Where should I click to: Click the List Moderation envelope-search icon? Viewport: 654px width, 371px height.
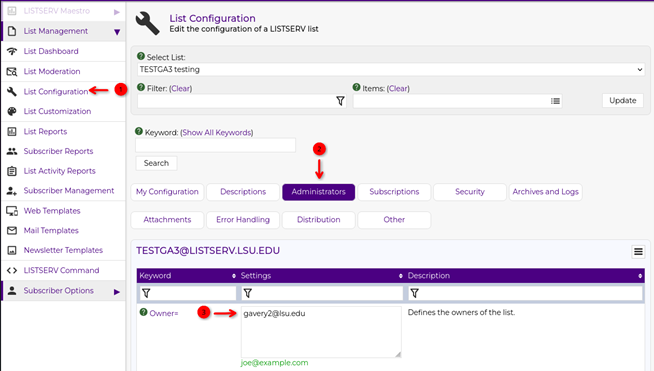pos(12,71)
